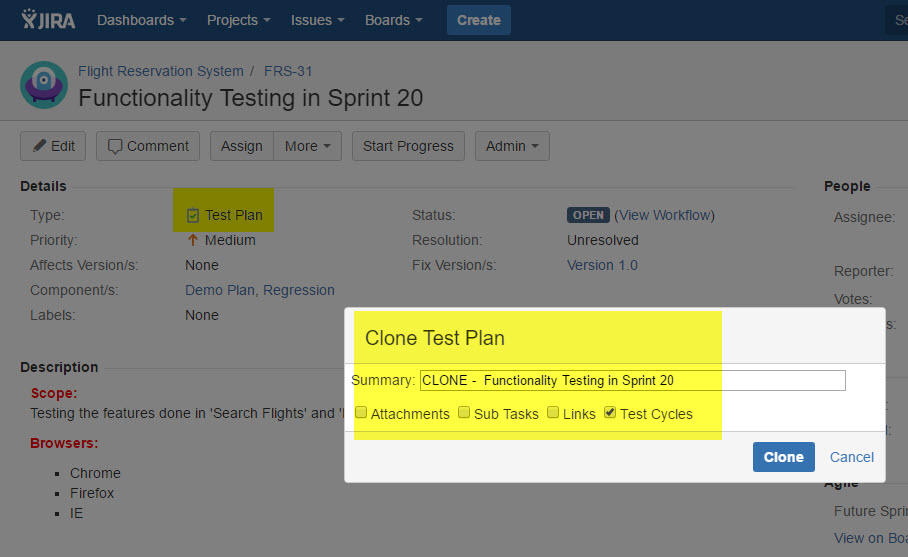Uncheck the Test Cycles checkbox

click(x=610, y=413)
